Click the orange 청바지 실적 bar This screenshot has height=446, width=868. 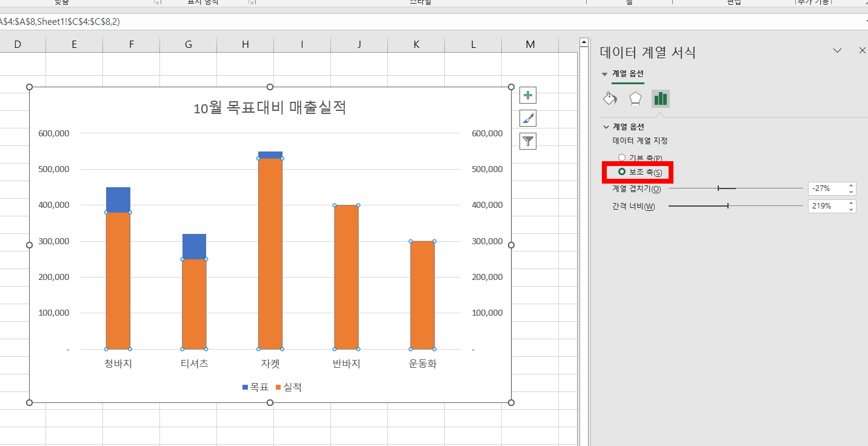[118, 281]
